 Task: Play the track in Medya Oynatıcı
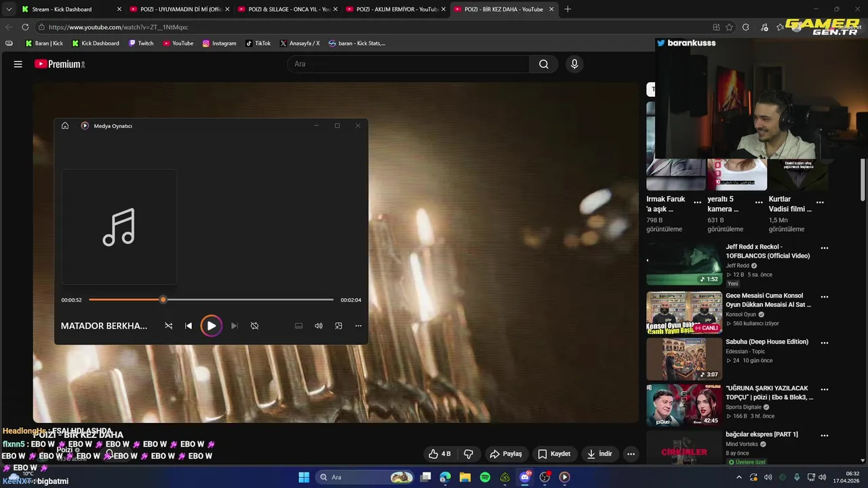click(x=211, y=326)
